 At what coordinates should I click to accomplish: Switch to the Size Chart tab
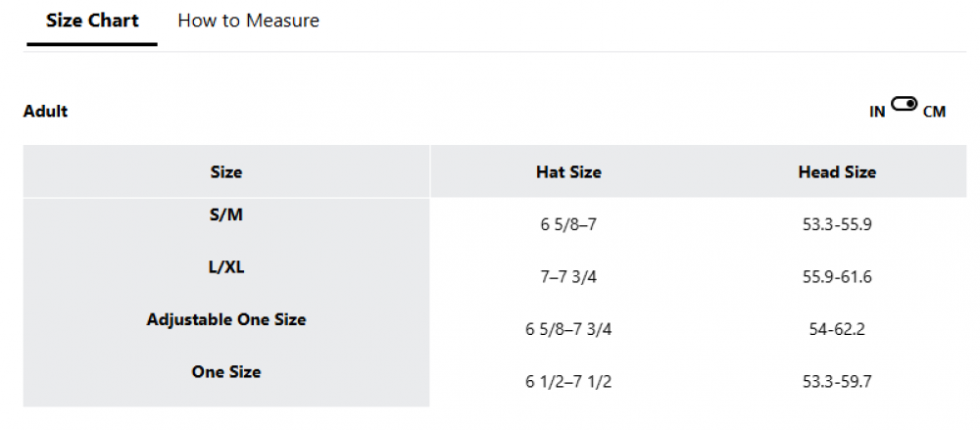click(x=92, y=21)
